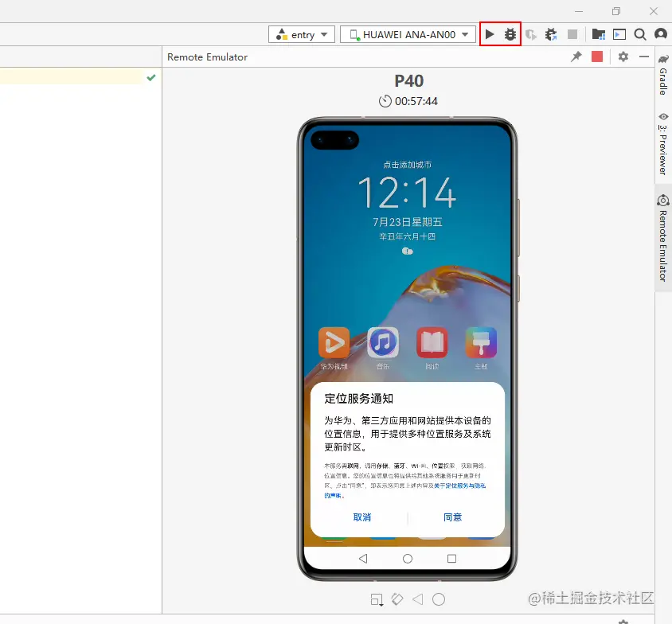672x624 pixels.
Task: Open Remote Emulator settings gear
Action: point(623,57)
